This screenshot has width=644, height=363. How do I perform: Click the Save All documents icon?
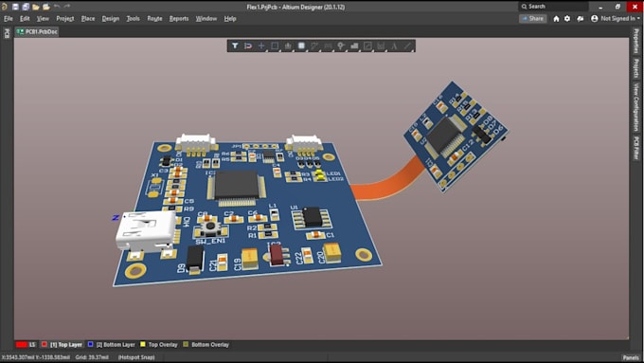tap(26, 7)
